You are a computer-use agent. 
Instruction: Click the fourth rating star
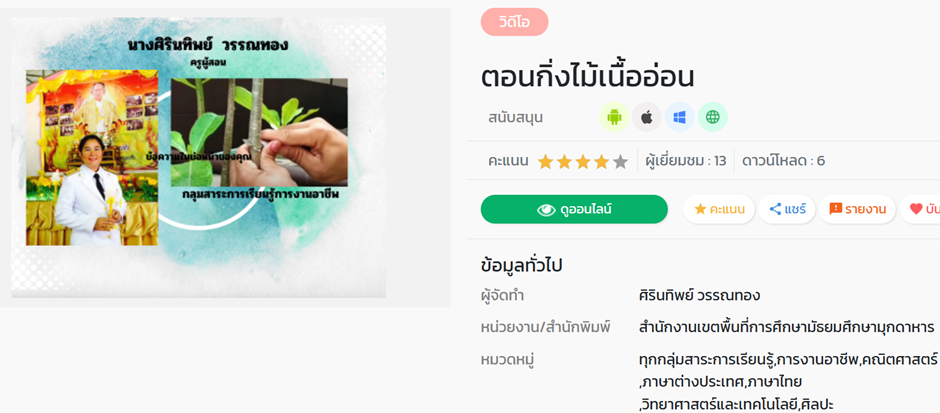point(602,161)
